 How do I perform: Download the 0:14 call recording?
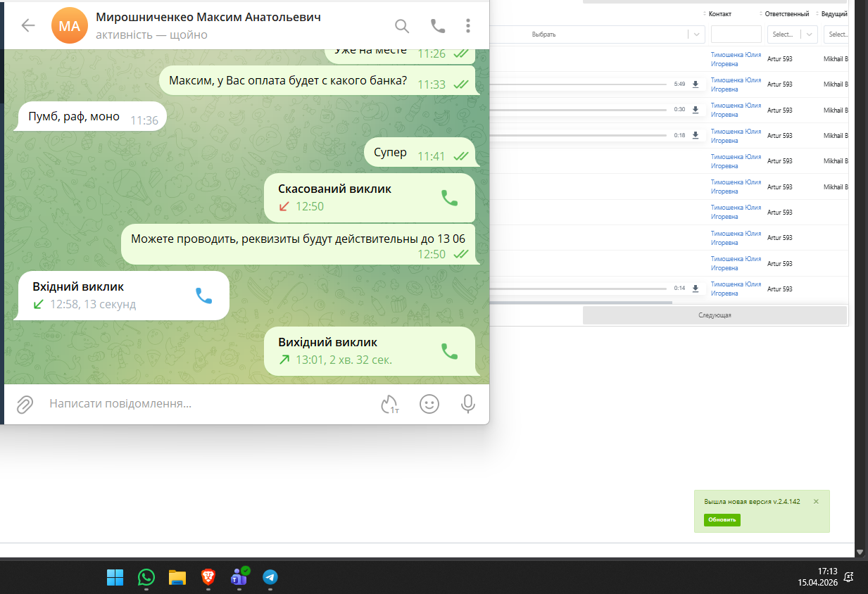(x=696, y=288)
